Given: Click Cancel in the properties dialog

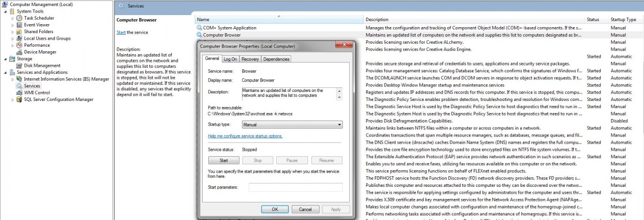Looking at the screenshot, I should point(305,209).
